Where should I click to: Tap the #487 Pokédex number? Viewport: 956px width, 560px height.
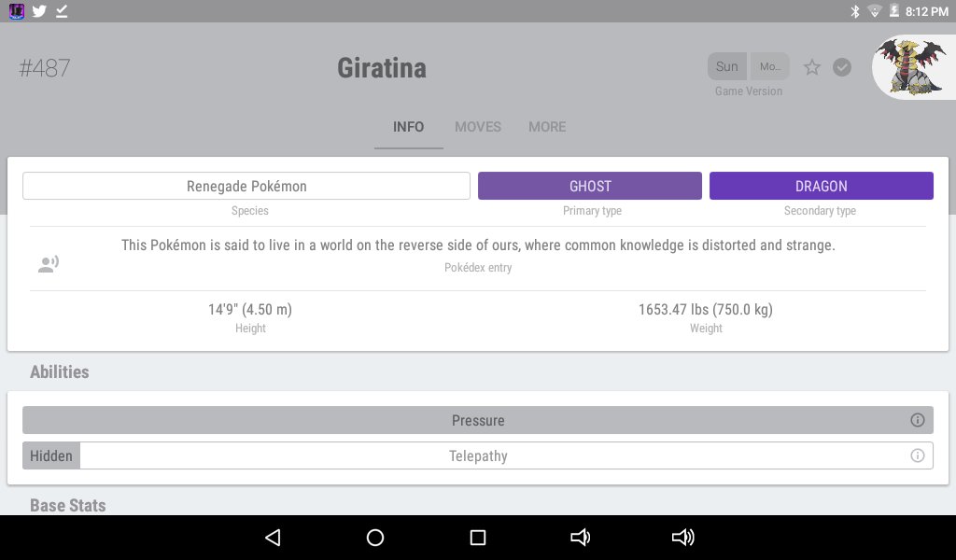[45, 67]
